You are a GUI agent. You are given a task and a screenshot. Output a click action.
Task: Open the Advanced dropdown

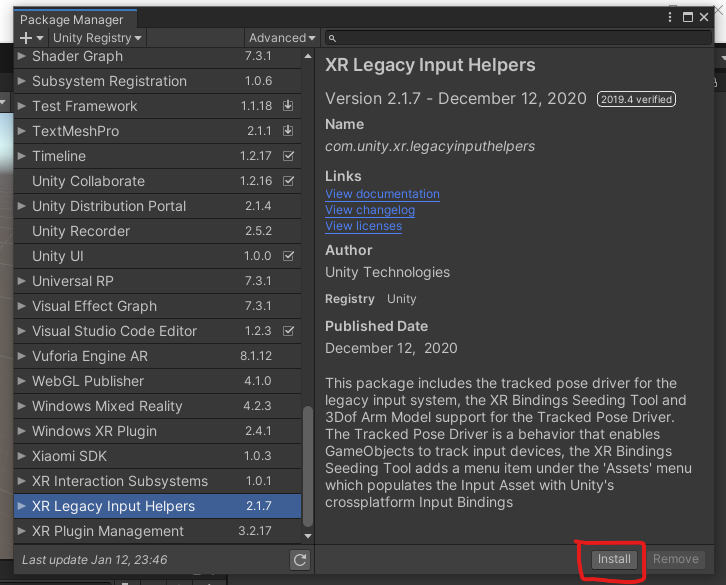tap(282, 38)
